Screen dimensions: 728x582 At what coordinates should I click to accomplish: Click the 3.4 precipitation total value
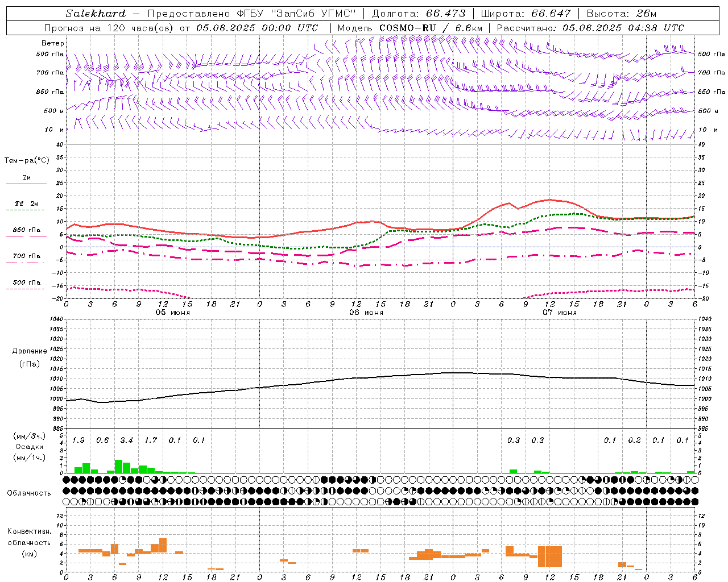click(x=127, y=440)
